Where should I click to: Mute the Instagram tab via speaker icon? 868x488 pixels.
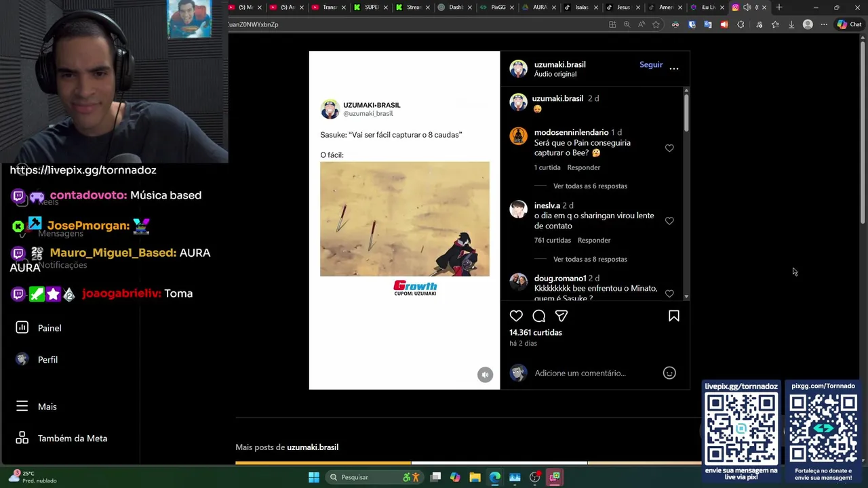(747, 7)
